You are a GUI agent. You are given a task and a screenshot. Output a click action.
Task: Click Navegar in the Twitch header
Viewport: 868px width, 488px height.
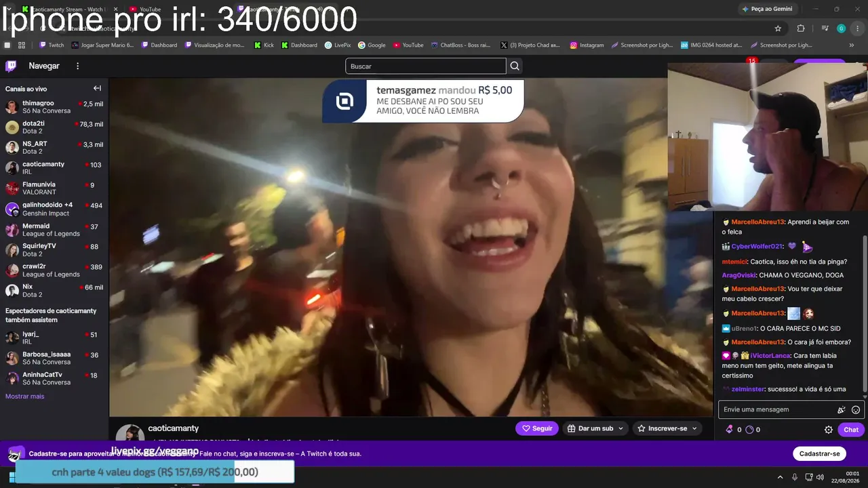click(44, 66)
